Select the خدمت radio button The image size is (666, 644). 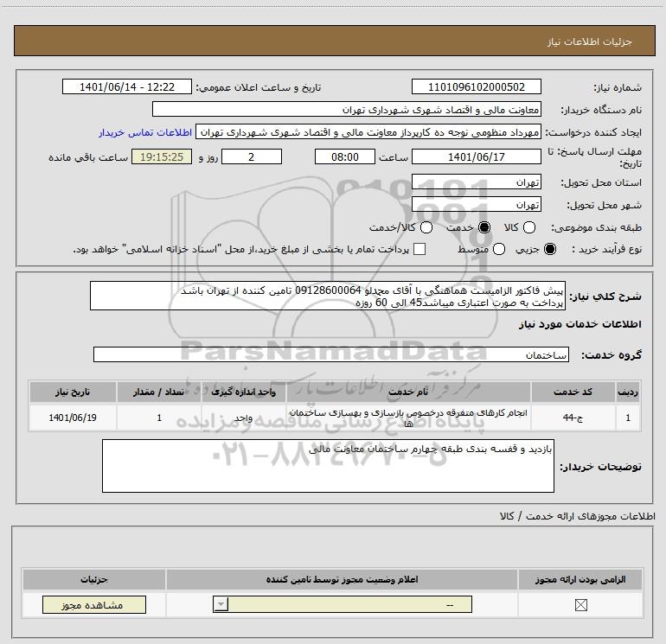tap(484, 227)
